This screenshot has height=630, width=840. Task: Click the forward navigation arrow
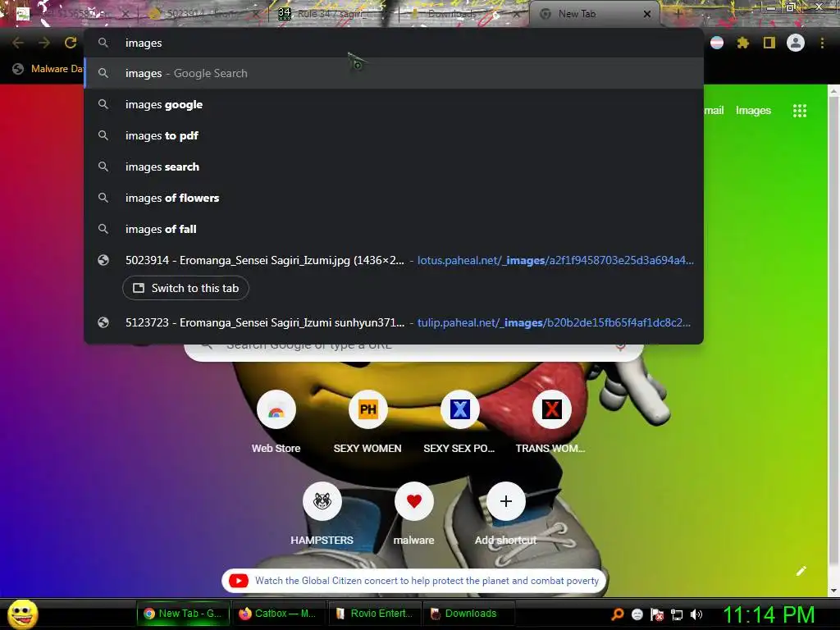click(44, 43)
